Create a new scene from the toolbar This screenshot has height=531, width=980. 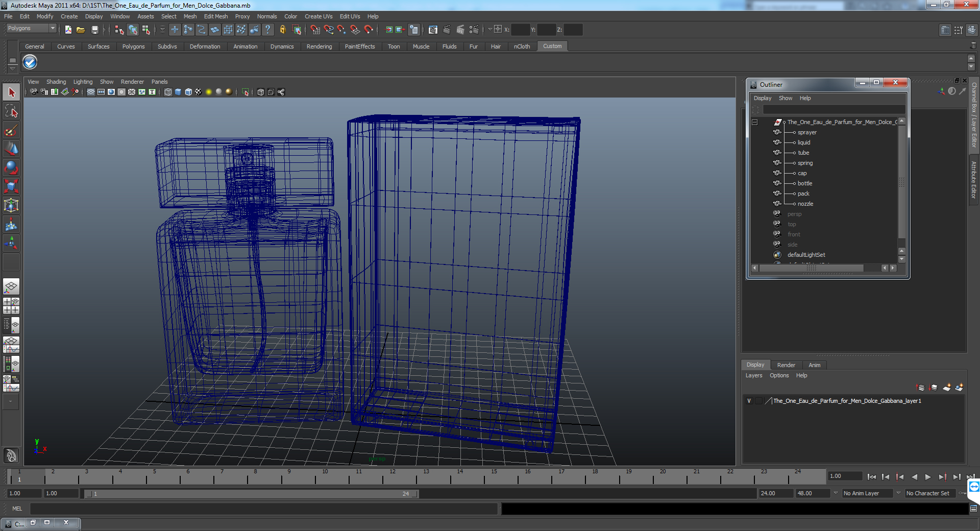pyautogui.click(x=68, y=30)
